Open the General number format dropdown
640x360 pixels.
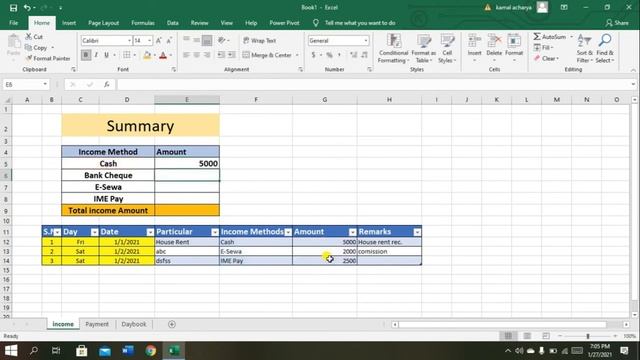point(366,40)
